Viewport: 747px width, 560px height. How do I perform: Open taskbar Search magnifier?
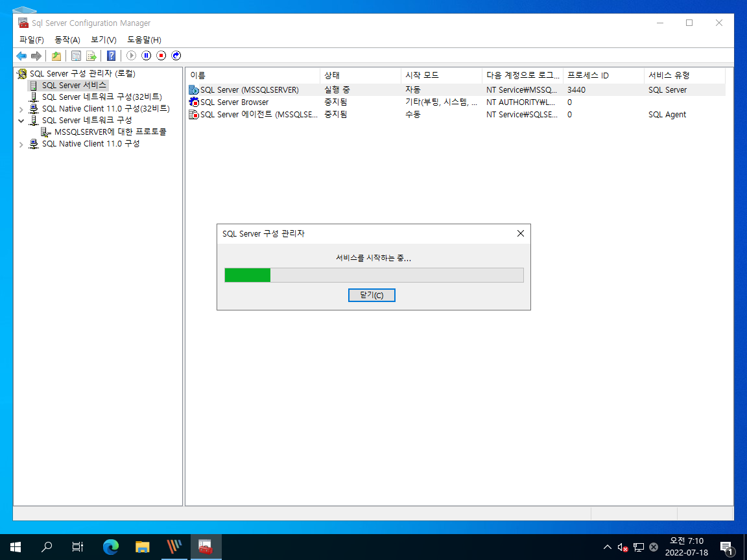pyautogui.click(x=47, y=547)
